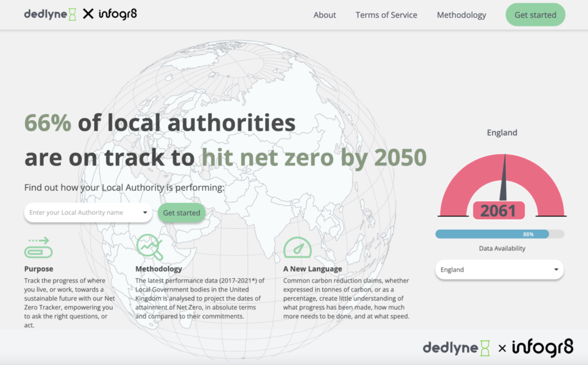Image resolution: width=588 pixels, height=365 pixels.
Task: Open the England region dropdown
Action: pos(499,270)
